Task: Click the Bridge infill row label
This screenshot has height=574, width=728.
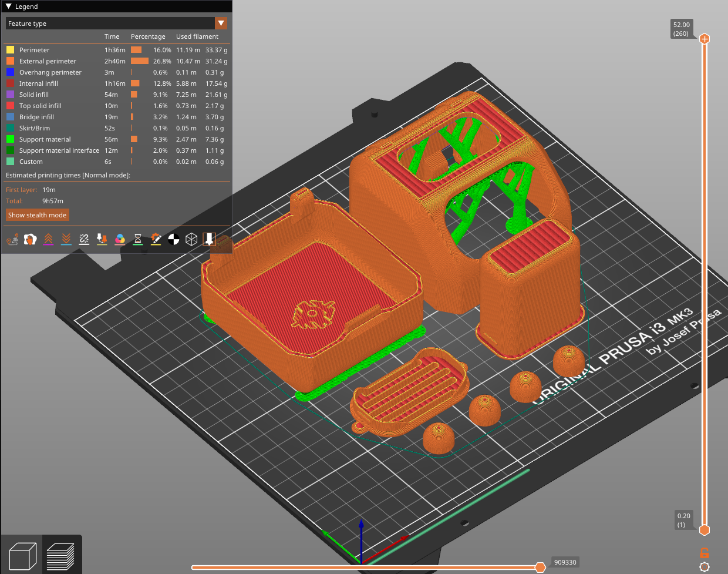Action: (x=36, y=117)
